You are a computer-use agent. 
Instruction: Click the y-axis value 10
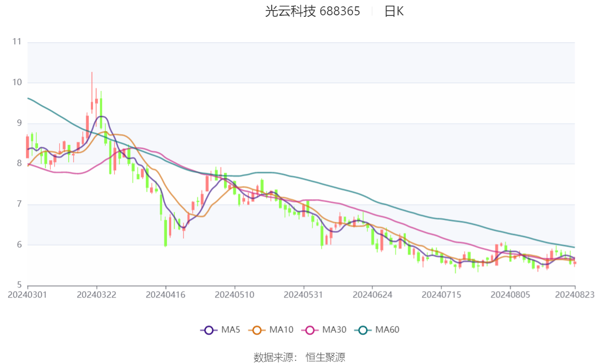pos(17,82)
